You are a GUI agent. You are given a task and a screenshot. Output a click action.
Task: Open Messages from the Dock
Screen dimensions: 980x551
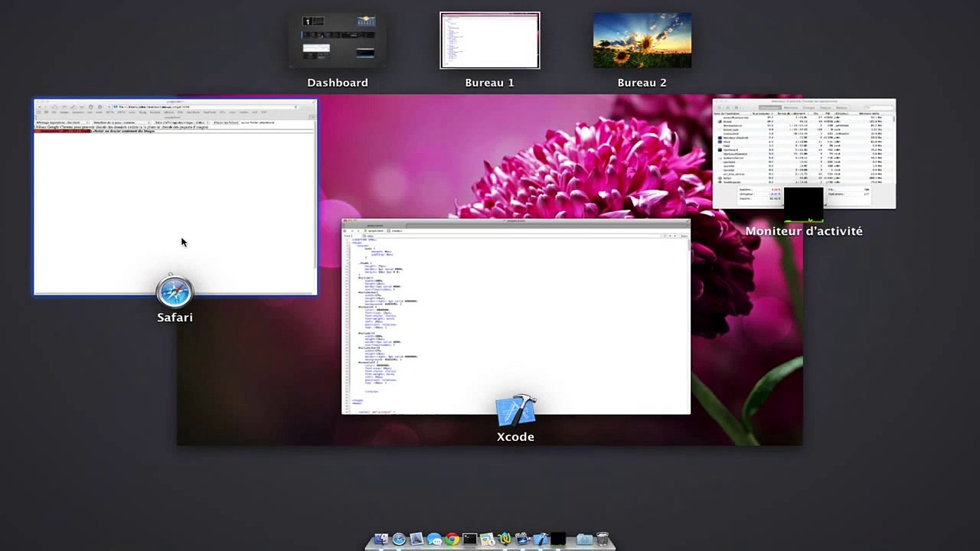434,539
